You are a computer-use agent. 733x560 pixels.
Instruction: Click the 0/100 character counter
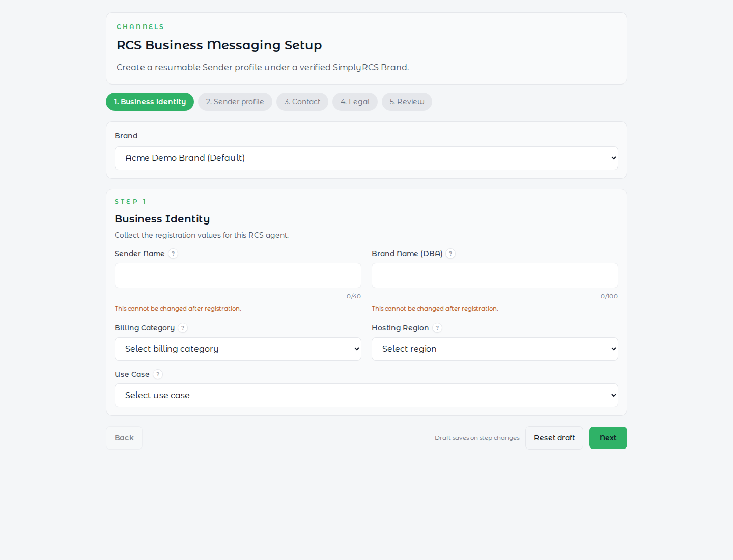point(609,296)
